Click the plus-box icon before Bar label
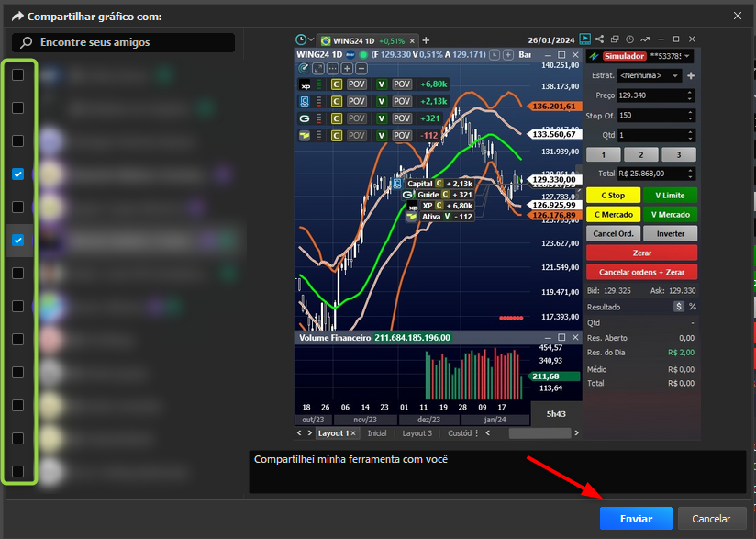Viewport: 756px width, 539px height. 508,54
